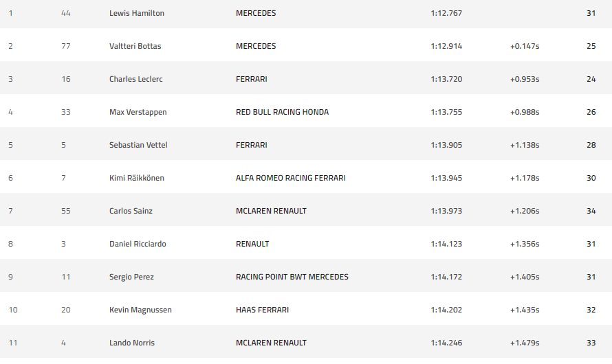Click Kimi Räikkönen in the driver column
612x364 pixels.
pos(137,178)
